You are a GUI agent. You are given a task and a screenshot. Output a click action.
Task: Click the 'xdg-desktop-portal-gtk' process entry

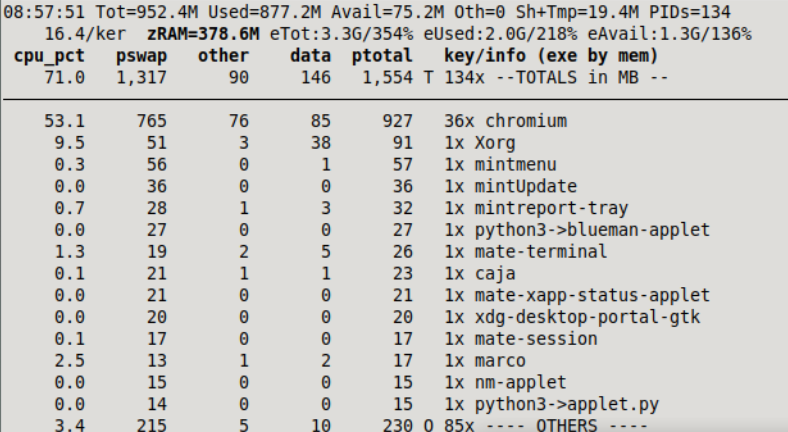click(587, 317)
